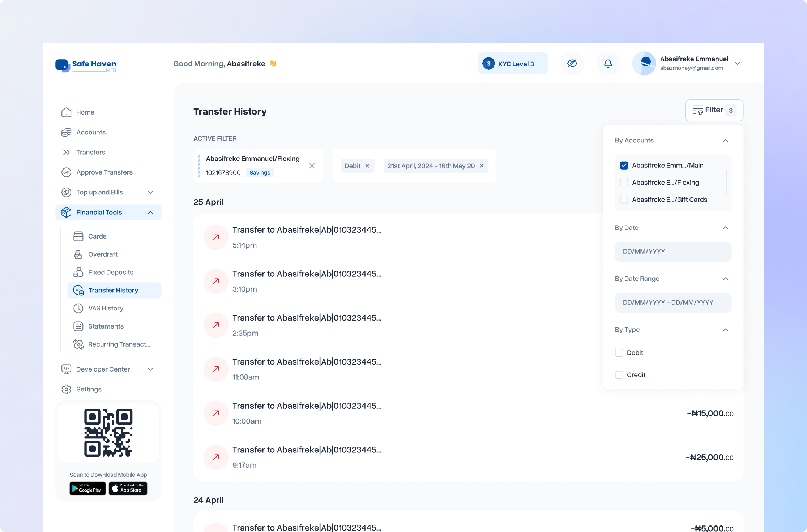
Task: Click the Filter button
Action: 713,110
